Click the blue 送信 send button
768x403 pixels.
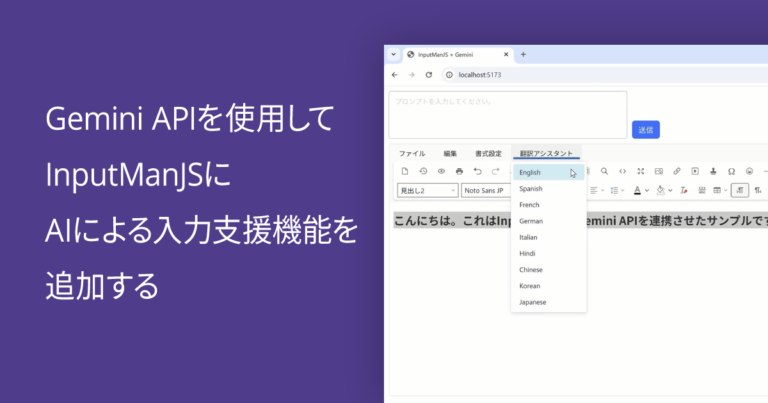646,130
